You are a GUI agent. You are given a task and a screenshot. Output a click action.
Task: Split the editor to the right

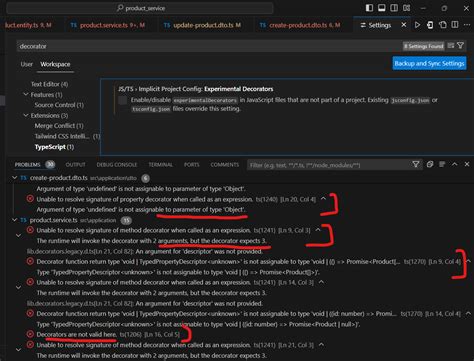455,25
